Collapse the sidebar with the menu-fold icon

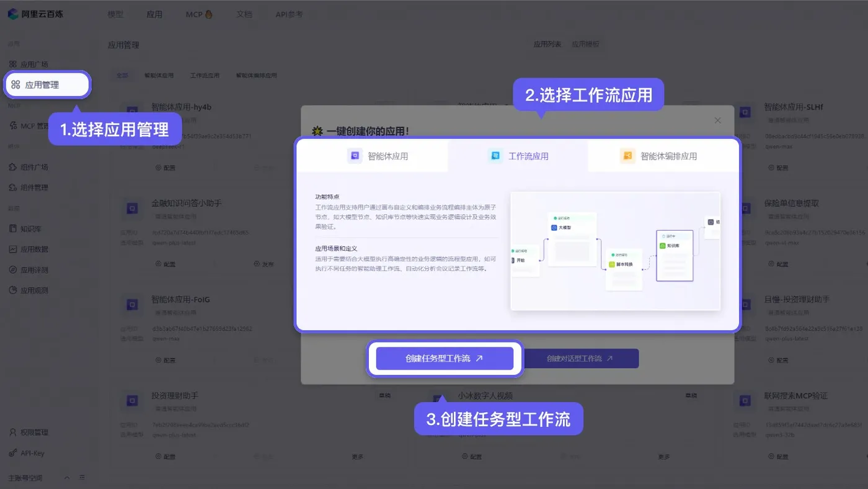82,478
